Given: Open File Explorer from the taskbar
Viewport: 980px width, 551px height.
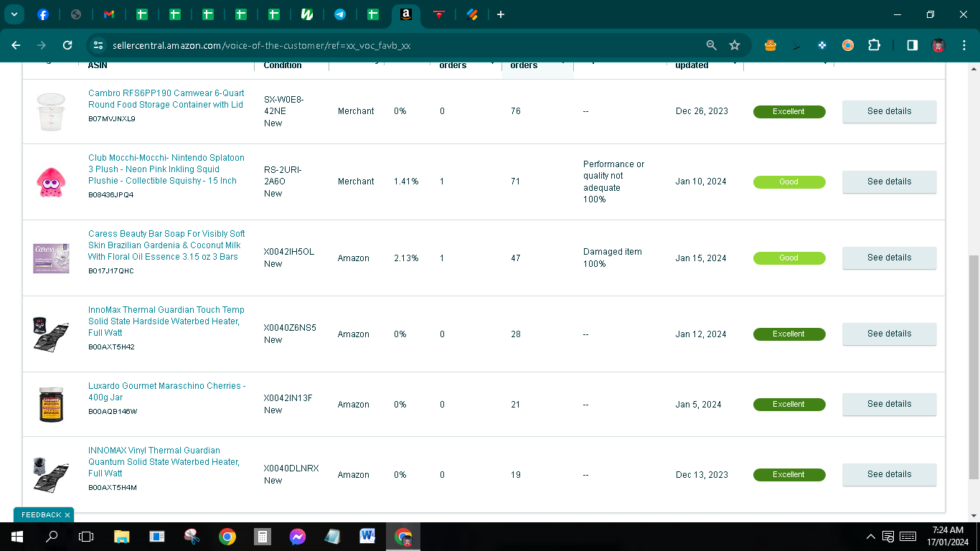Looking at the screenshot, I should (x=121, y=536).
